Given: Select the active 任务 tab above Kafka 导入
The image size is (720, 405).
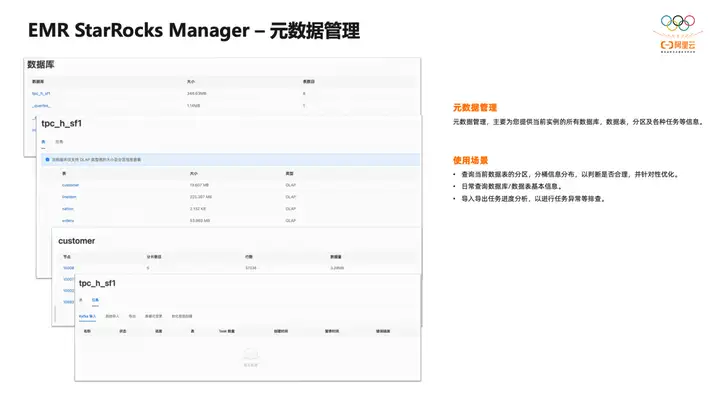Looking at the screenshot, I should click(95, 300).
